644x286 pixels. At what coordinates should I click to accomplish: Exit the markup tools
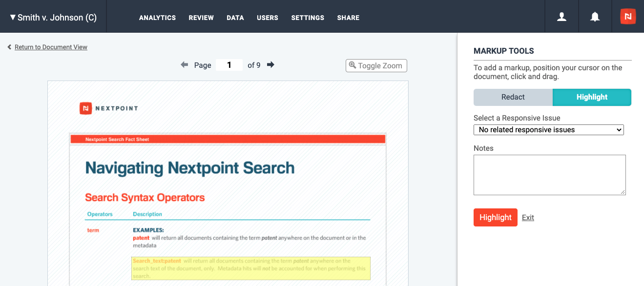tap(528, 218)
